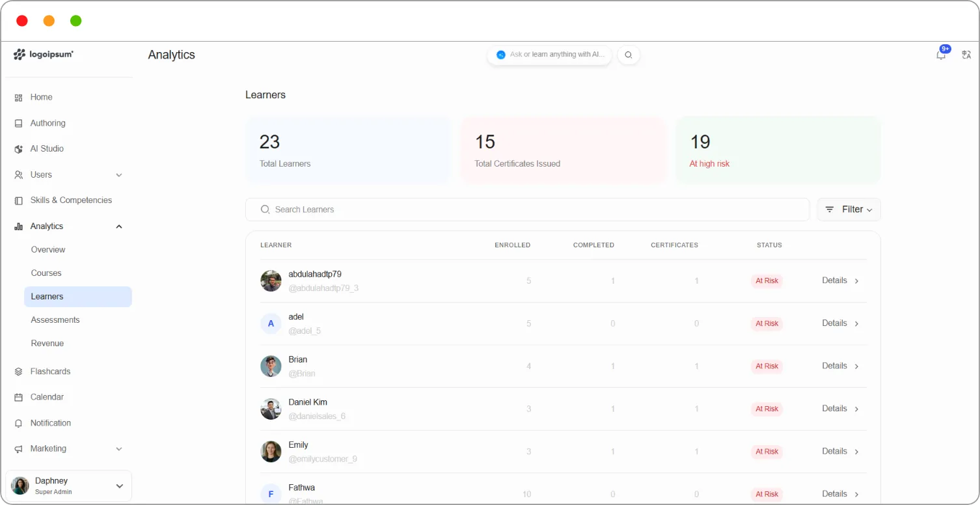Click the Flashcards stack icon

click(18, 372)
